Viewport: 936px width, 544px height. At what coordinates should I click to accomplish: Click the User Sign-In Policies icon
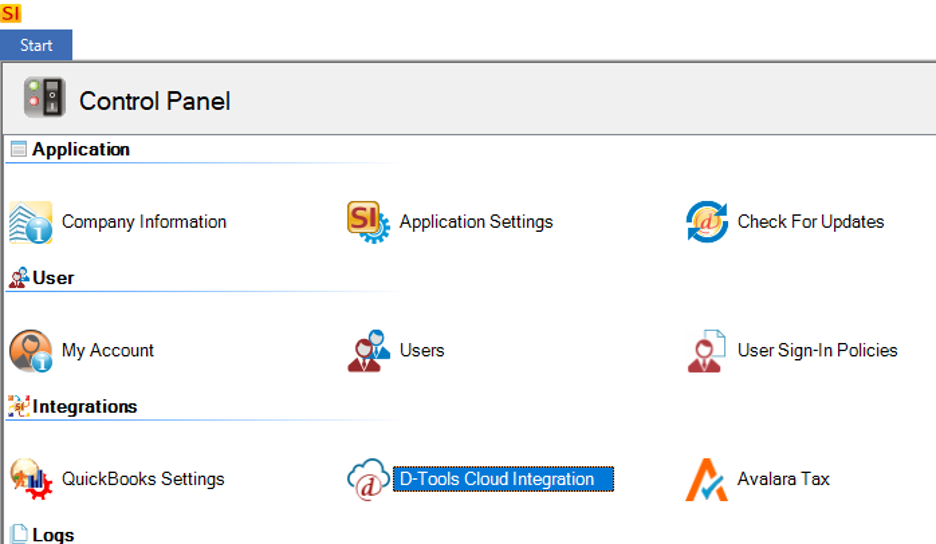click(x=707, y=351)
